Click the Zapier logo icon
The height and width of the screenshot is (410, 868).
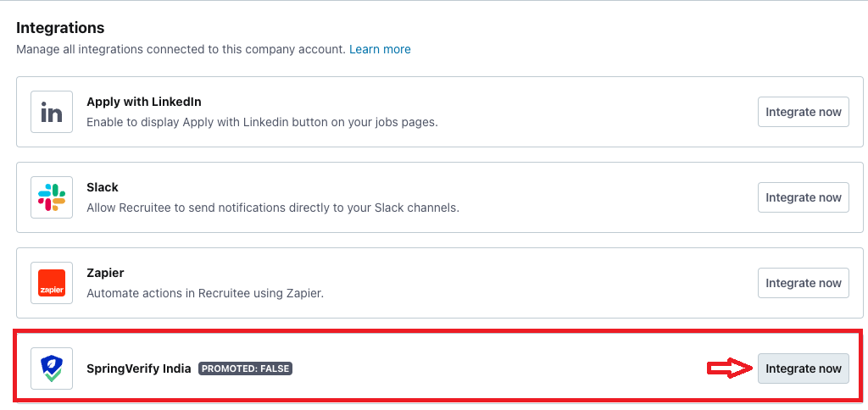tap(52, 283)
